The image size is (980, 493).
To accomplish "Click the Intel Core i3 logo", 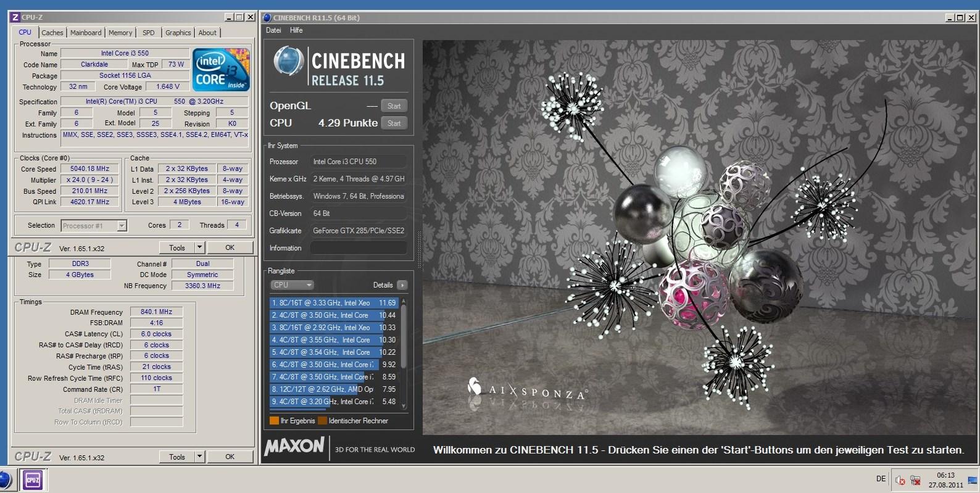I will (x=221, y=69).
